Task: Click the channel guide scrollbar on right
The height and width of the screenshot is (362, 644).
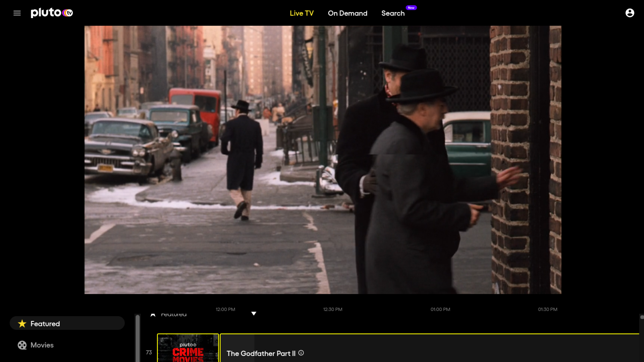Action: 642,317
